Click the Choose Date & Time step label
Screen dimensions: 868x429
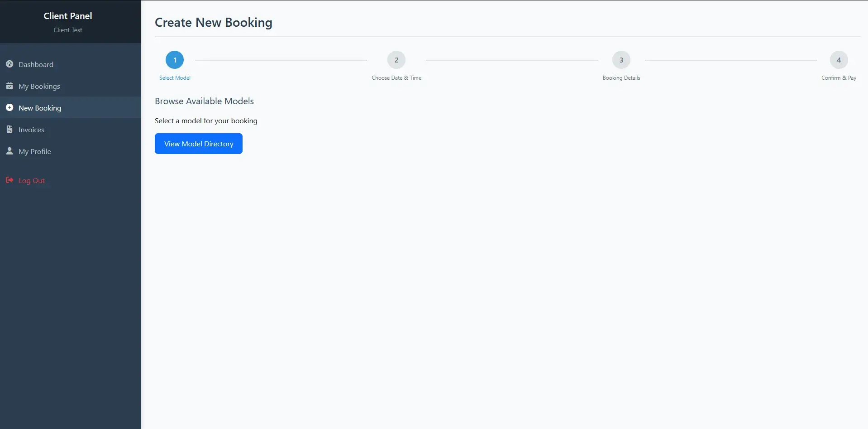pos(396,78)
